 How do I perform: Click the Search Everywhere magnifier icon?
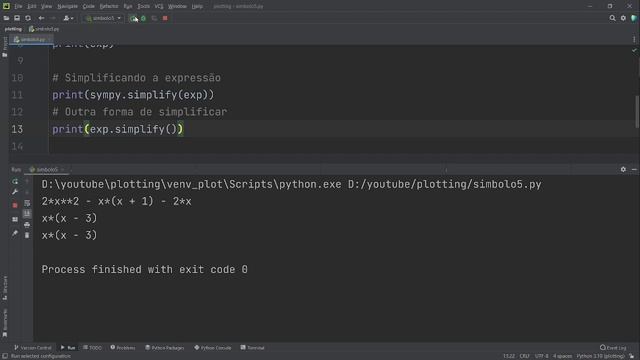tap(612, 18)
